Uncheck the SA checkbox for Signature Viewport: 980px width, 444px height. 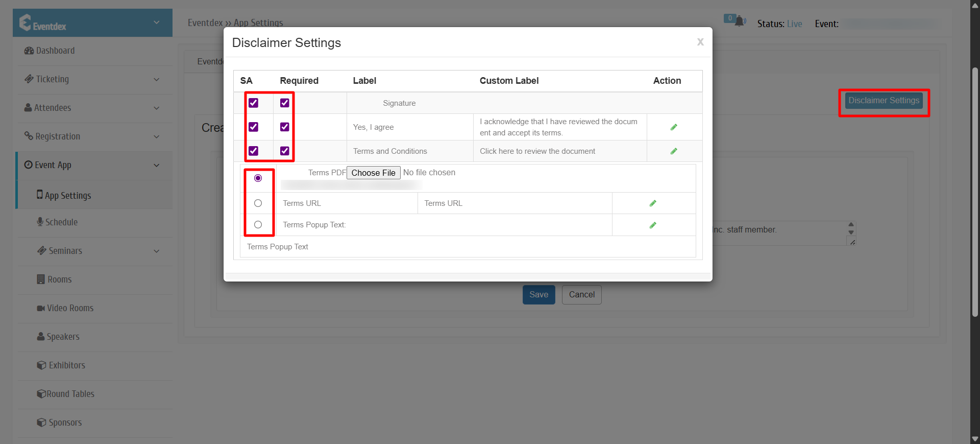click(x=254, y=103)
